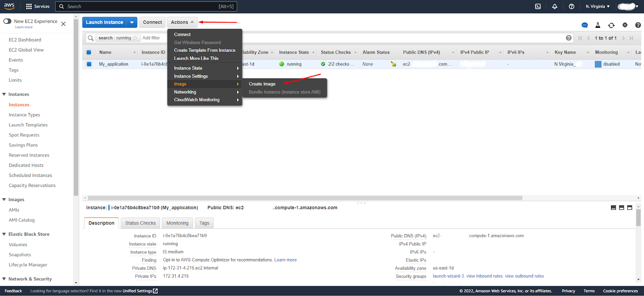
Task: Open Cookie preferences in the footer
Action: [620, 291]
